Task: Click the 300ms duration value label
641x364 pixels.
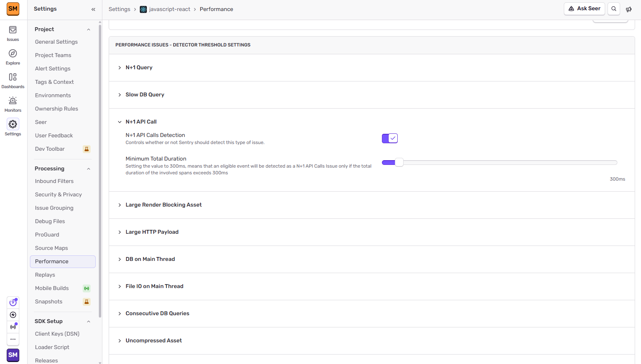Action: pos(617,179)
